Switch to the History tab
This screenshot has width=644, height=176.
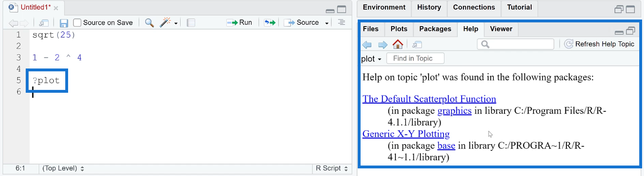click(x=429, y=8)
